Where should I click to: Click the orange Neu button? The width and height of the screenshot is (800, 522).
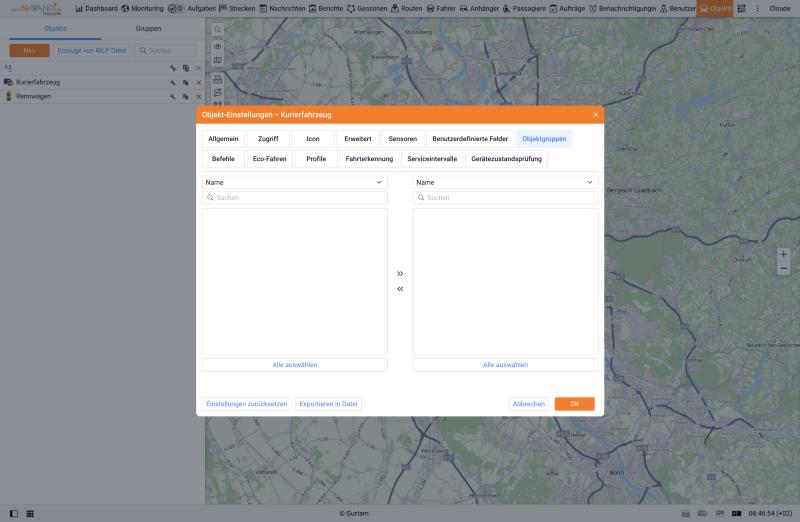pos(30,51)
